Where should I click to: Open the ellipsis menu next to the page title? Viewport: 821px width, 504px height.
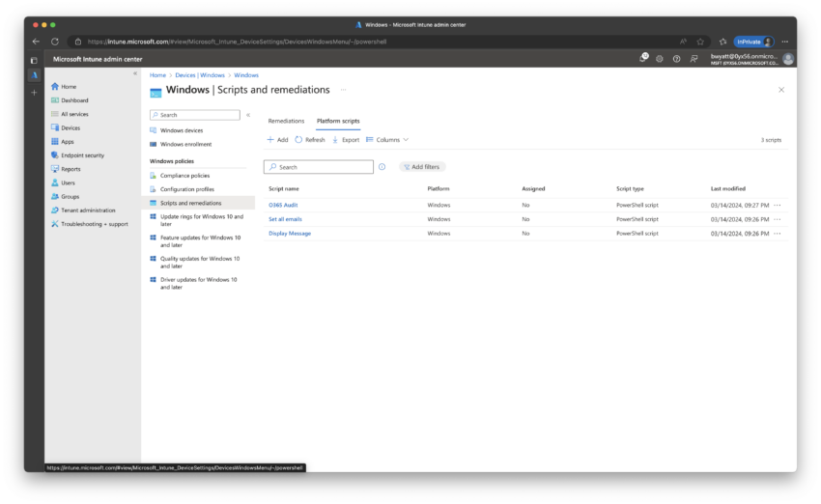coord(343,90)
